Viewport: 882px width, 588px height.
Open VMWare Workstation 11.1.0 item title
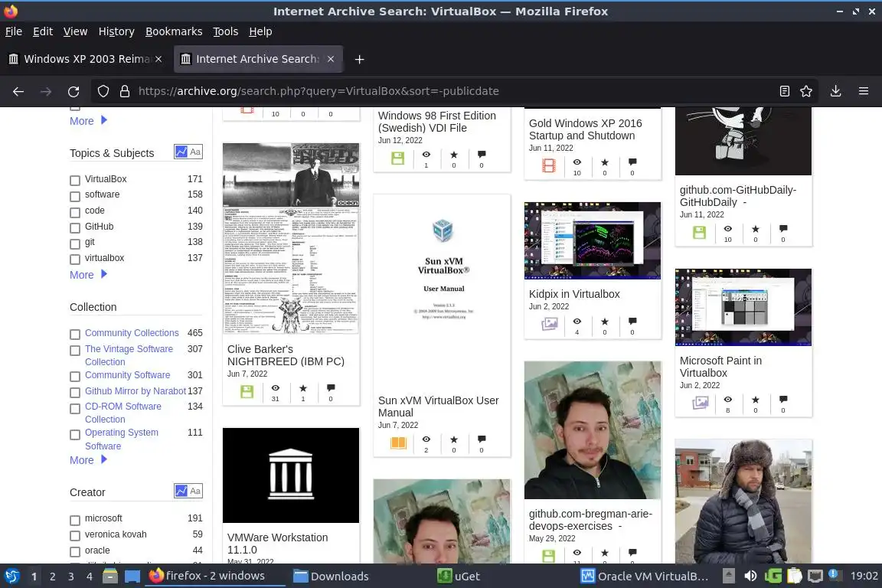277,544
